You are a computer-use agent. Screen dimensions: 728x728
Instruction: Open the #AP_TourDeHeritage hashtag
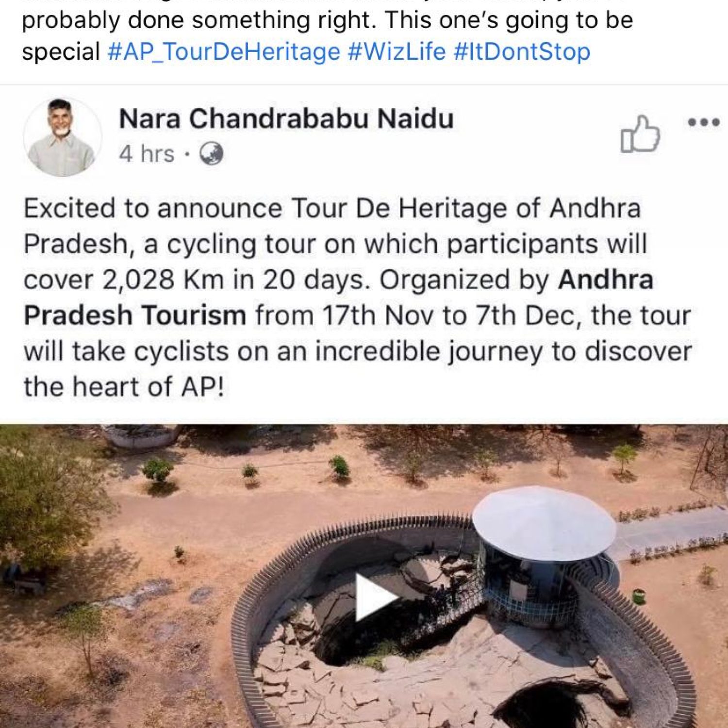click(x=224, y=52)
